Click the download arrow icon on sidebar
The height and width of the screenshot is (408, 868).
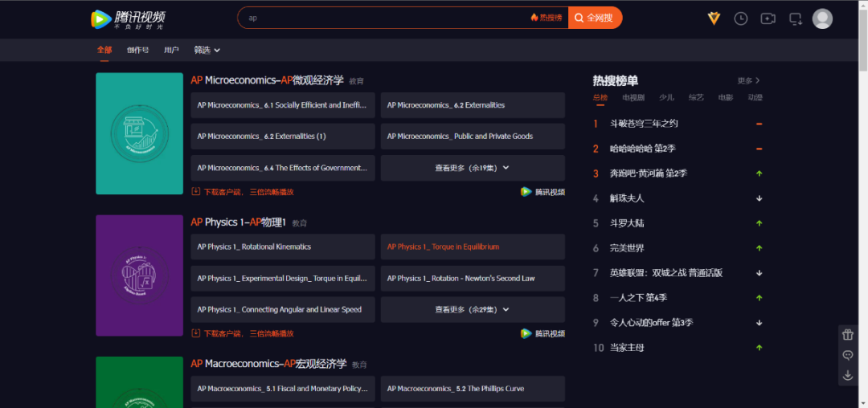point(848,375)
